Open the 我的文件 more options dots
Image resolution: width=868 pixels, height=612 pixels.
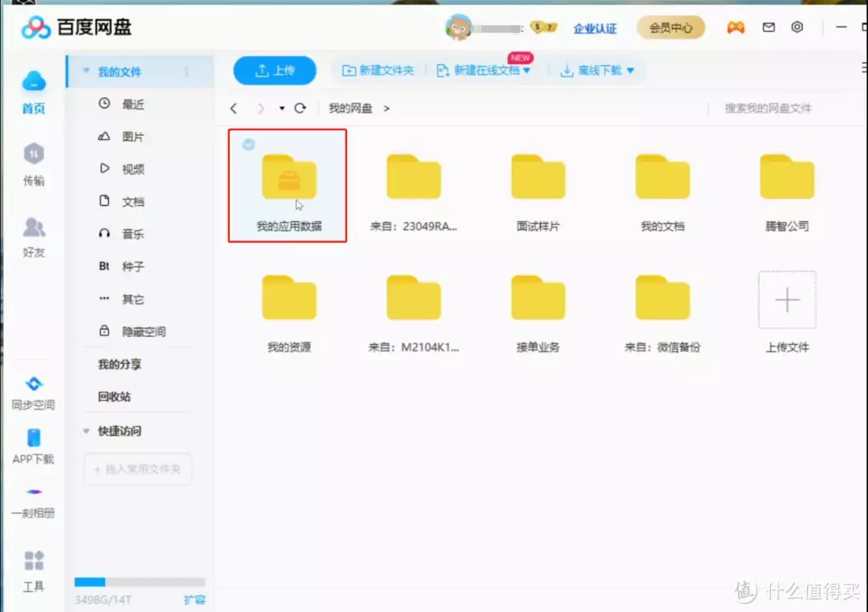[x=186, y=72]
